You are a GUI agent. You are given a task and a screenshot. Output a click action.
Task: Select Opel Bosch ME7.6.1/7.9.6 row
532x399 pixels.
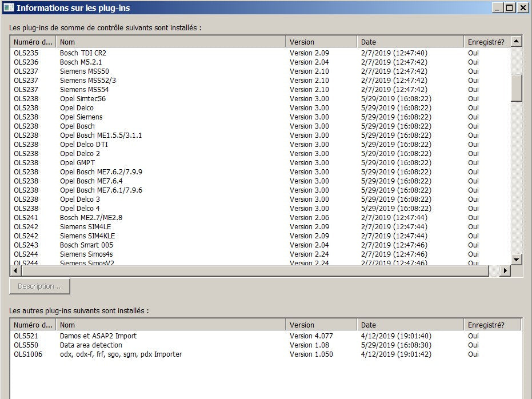click(260, 190)
